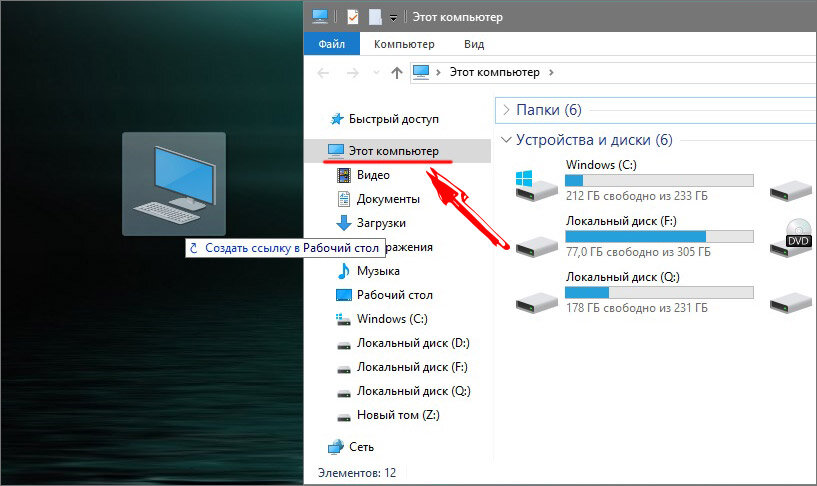Open Музыка in navigation pane

point(378,271)
